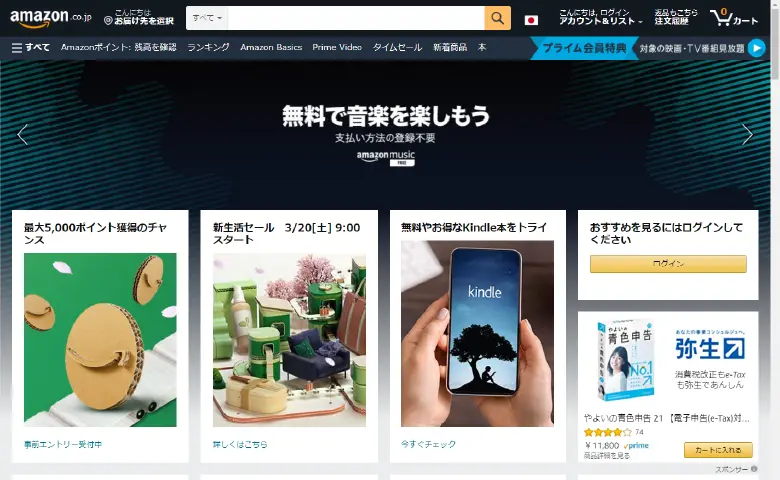
Task: Open Prime Video in the navigation bar
Action: [337, 47]
